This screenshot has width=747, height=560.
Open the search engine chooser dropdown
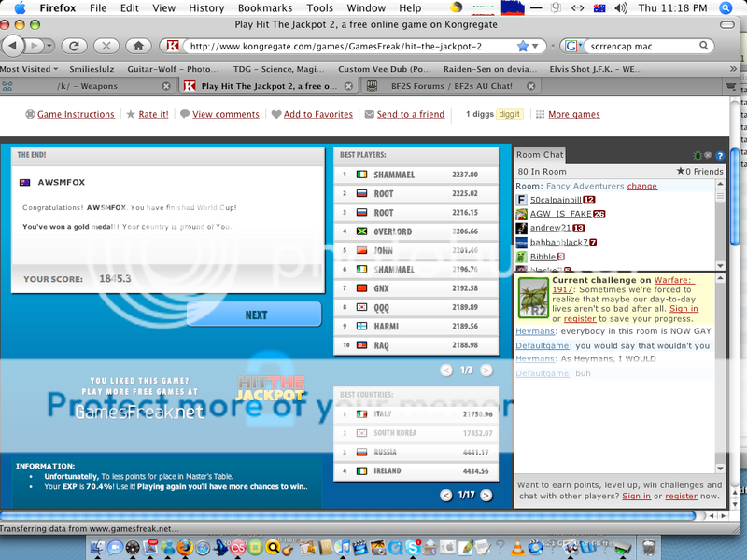click(572, 46)
